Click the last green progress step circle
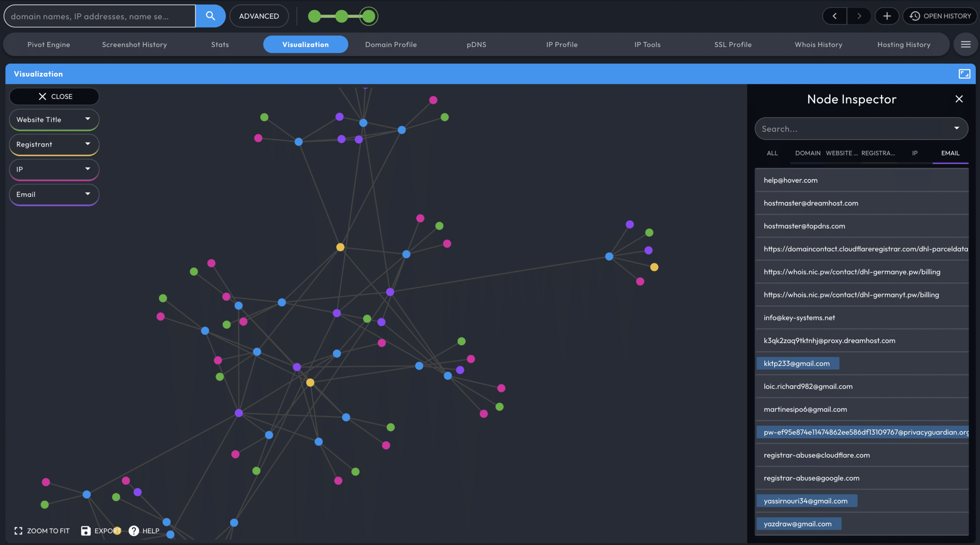 pos(368,16)
